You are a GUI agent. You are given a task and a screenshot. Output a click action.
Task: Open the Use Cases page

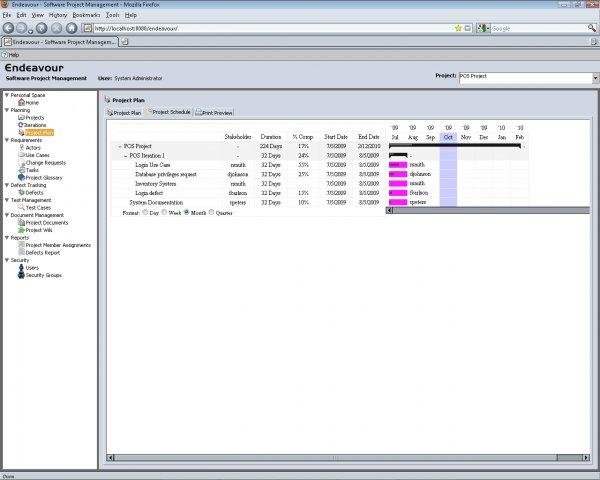tap(37, 155)
